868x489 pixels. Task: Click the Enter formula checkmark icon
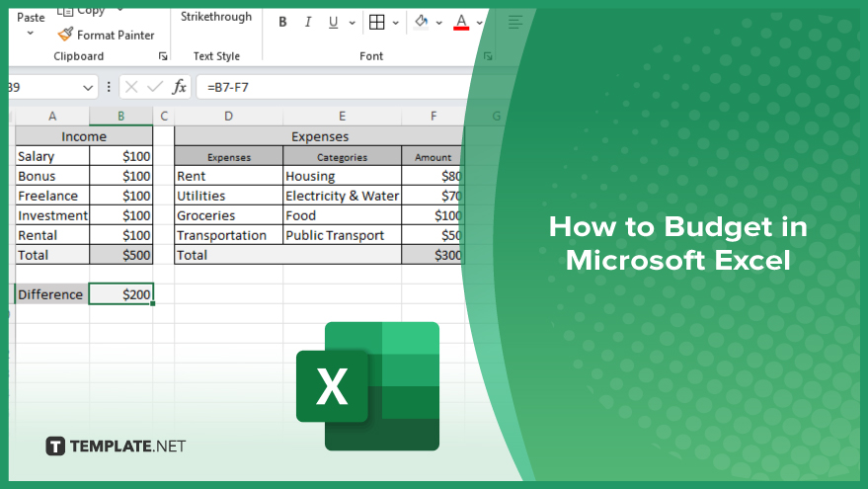coord(155,87)
